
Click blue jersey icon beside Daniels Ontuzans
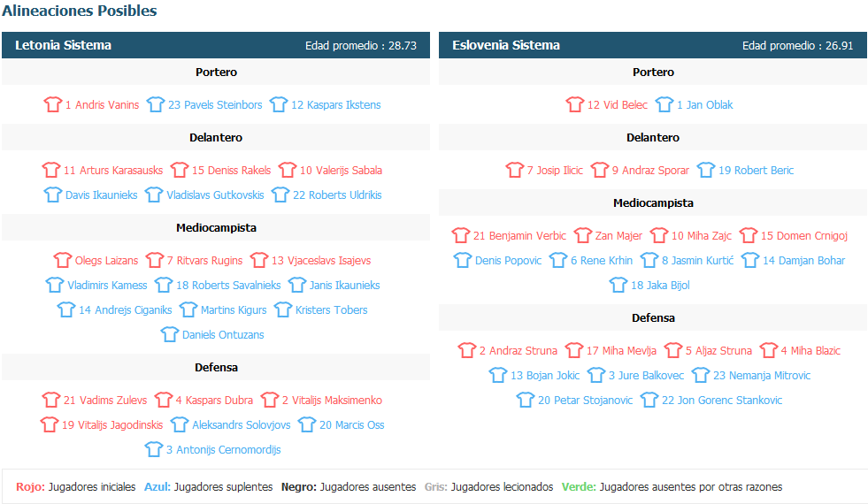pos(169,335)
